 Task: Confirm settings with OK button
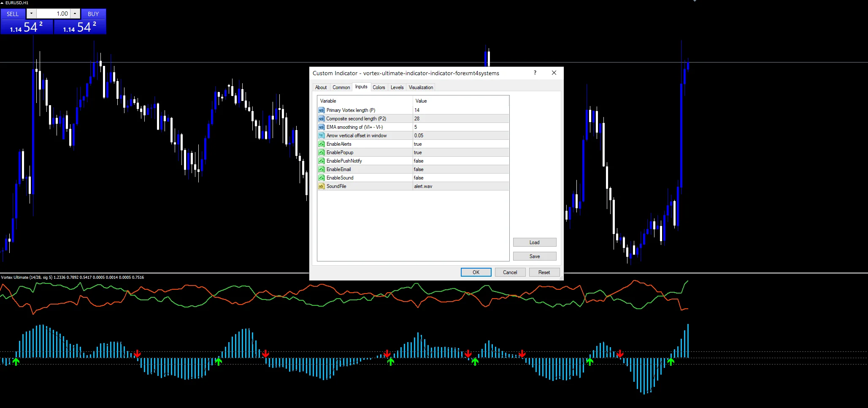coord(476,272)
